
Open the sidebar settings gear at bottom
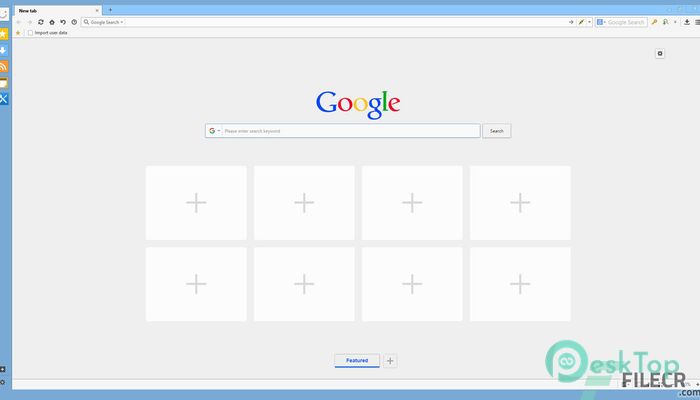click(2, 382)
